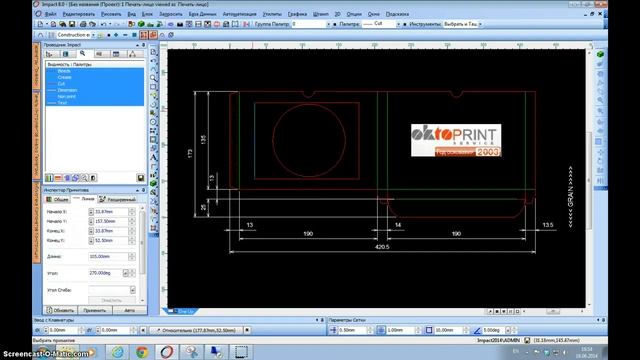Select the Text 'A' tool in vertical toolbar
The width and height of the screenshot is (640, 360).
pyautogui.click(x=153, y=158)
